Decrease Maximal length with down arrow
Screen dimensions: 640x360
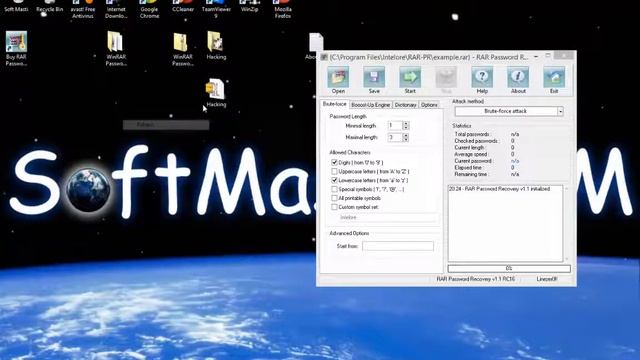pos(406,140)
